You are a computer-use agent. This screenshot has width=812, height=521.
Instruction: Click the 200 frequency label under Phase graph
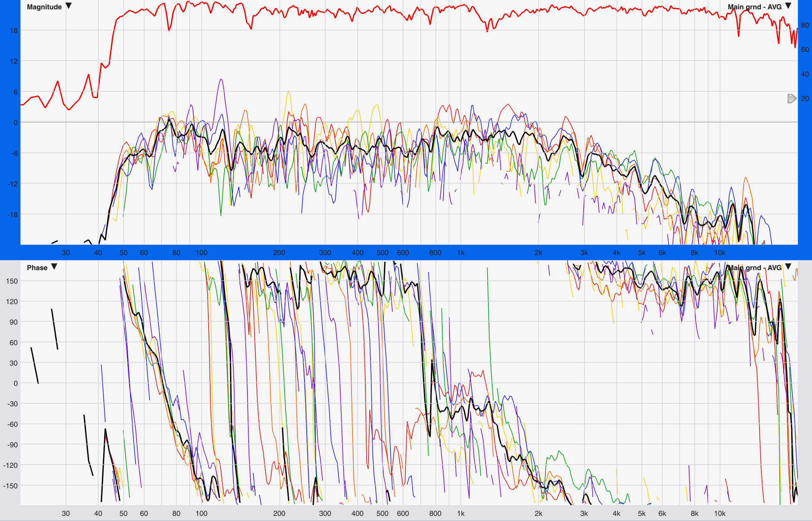pos(279,514)
